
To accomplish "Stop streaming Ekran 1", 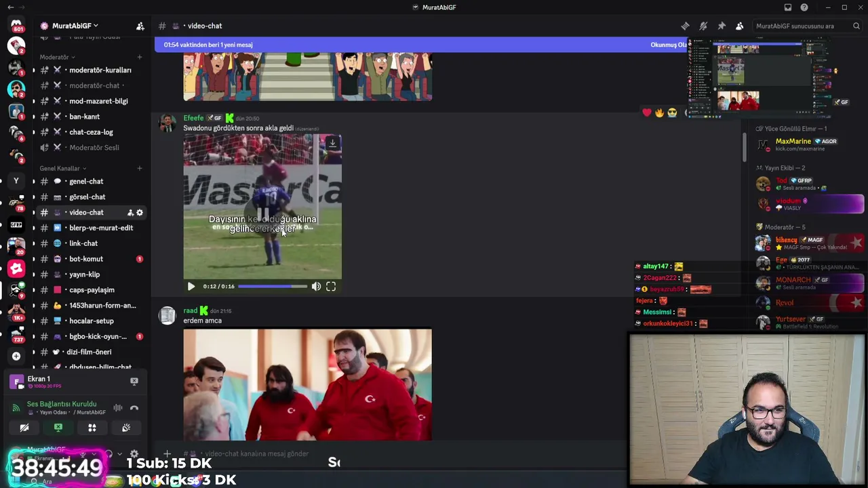I will 134,382.
